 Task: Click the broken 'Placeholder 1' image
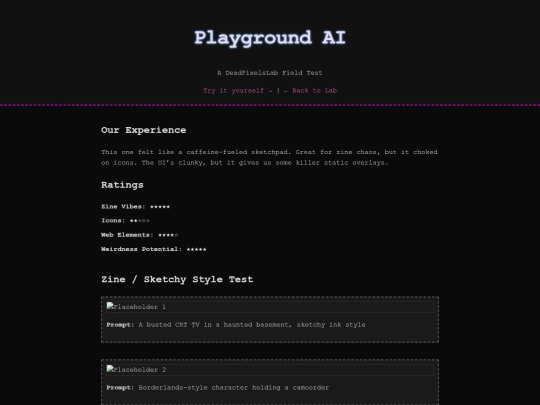pyautogui.click(x=270, y=307)
